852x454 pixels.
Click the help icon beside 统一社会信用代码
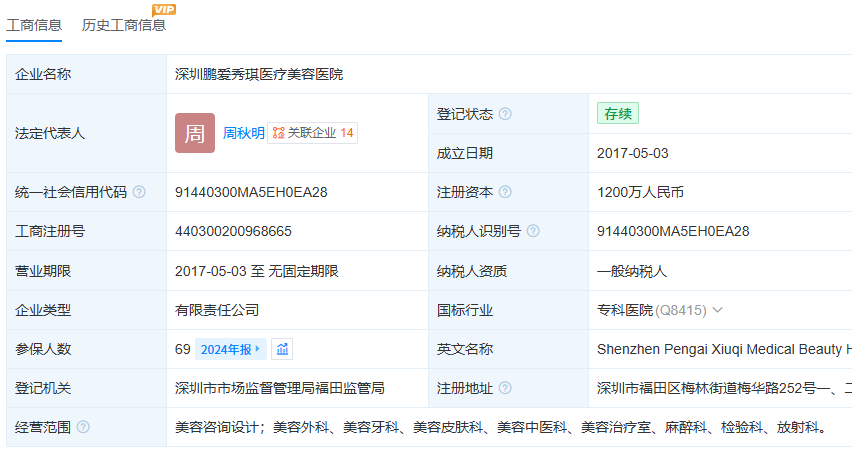(x=139, y=192)
